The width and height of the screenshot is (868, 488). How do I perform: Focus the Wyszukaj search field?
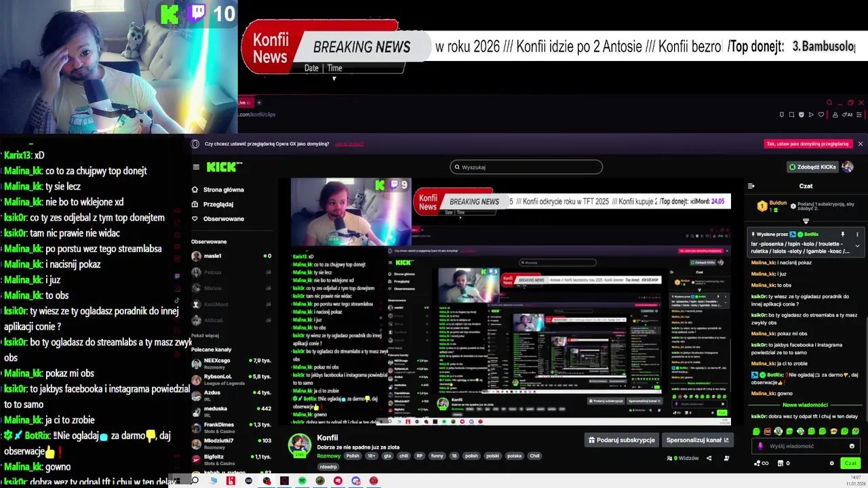(x=526, y=167)
